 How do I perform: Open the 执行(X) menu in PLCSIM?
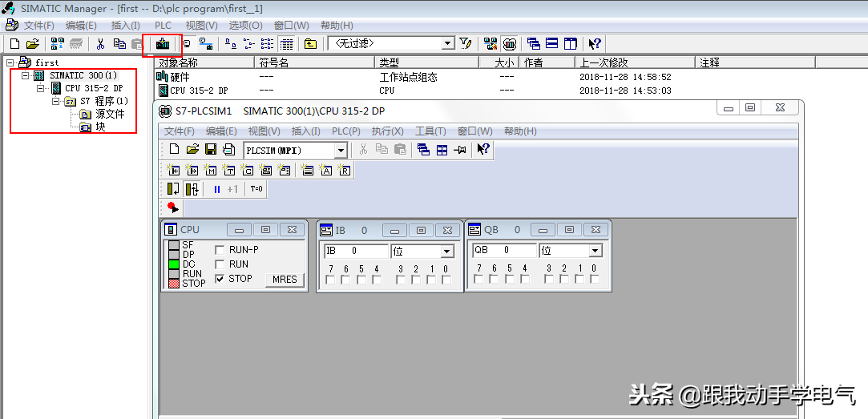(x=387, y=131)
